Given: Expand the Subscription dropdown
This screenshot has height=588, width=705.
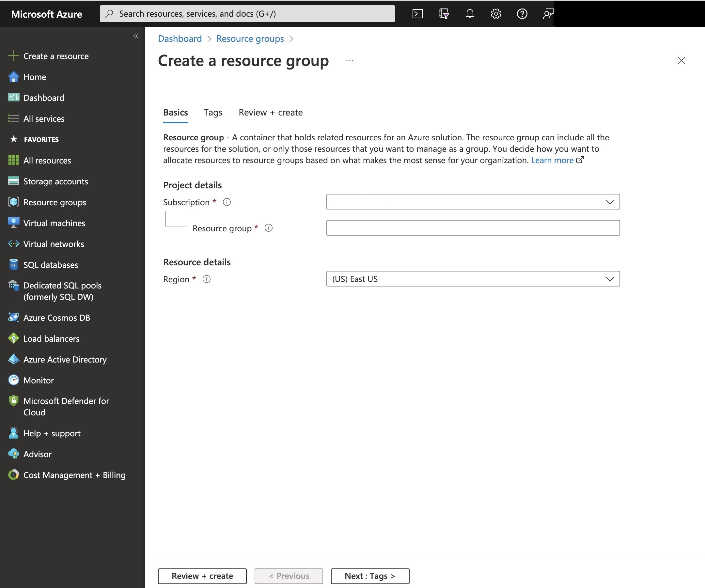Looking at the screenshot, I should pos(473,202).
